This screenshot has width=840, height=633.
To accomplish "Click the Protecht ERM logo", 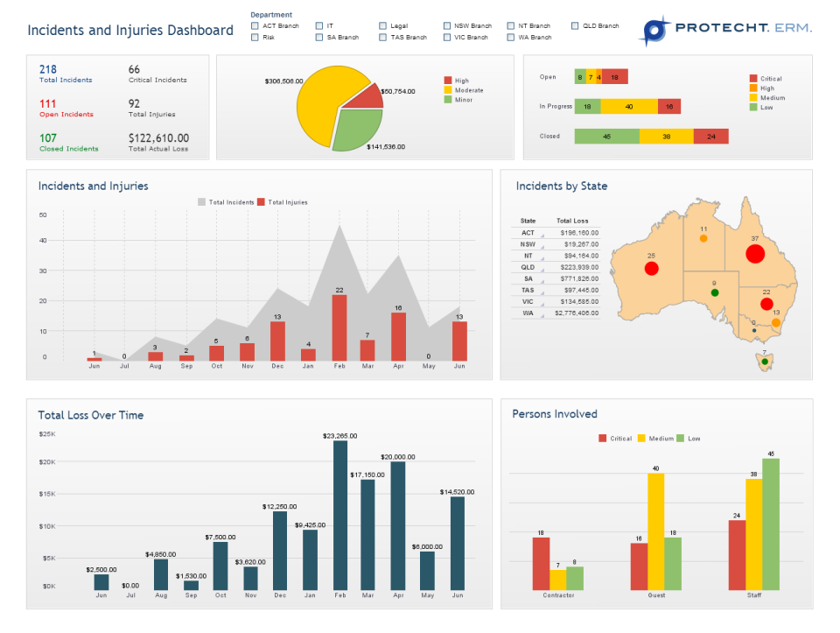I will point(726,30).
